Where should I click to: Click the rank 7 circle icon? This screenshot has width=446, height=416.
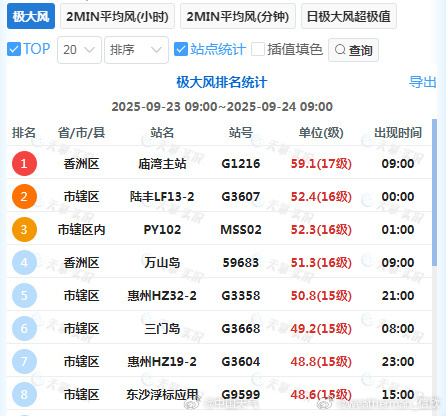point(24,361)
